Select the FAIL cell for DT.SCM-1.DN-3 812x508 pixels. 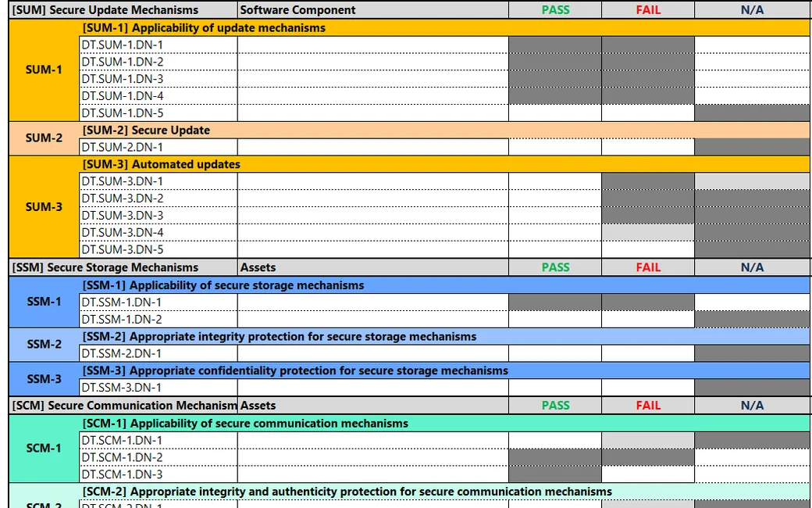[648, 474]
